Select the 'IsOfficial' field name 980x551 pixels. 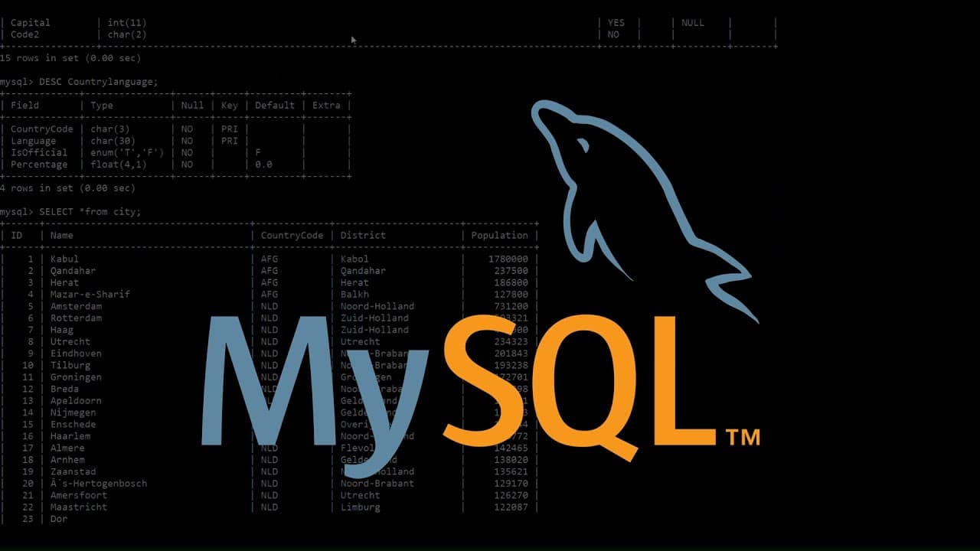tap(39, 152)
